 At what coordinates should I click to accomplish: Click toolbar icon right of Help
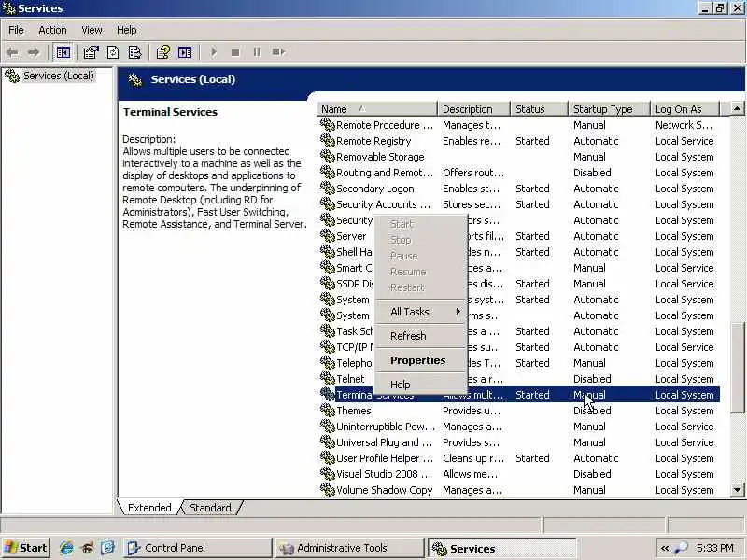click(185, 52)
